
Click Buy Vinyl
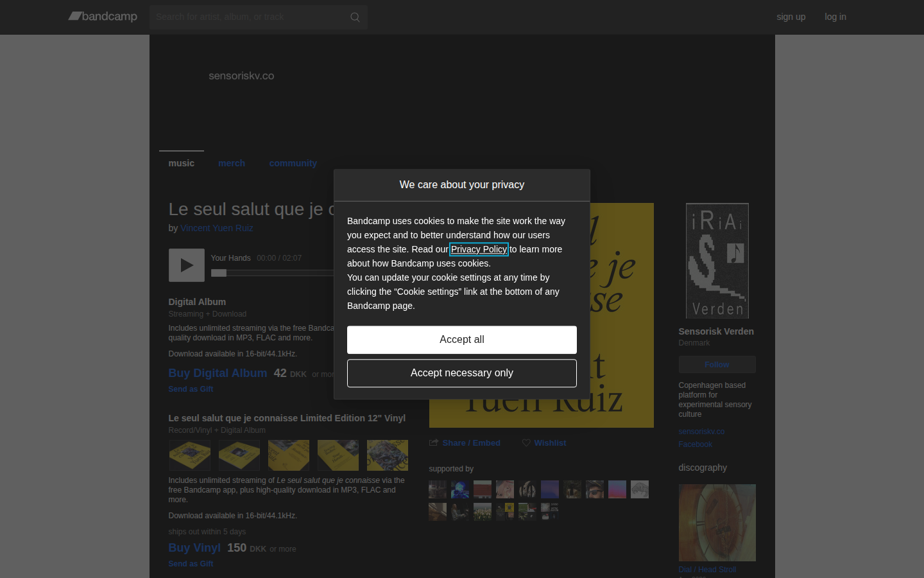[194, 548]
